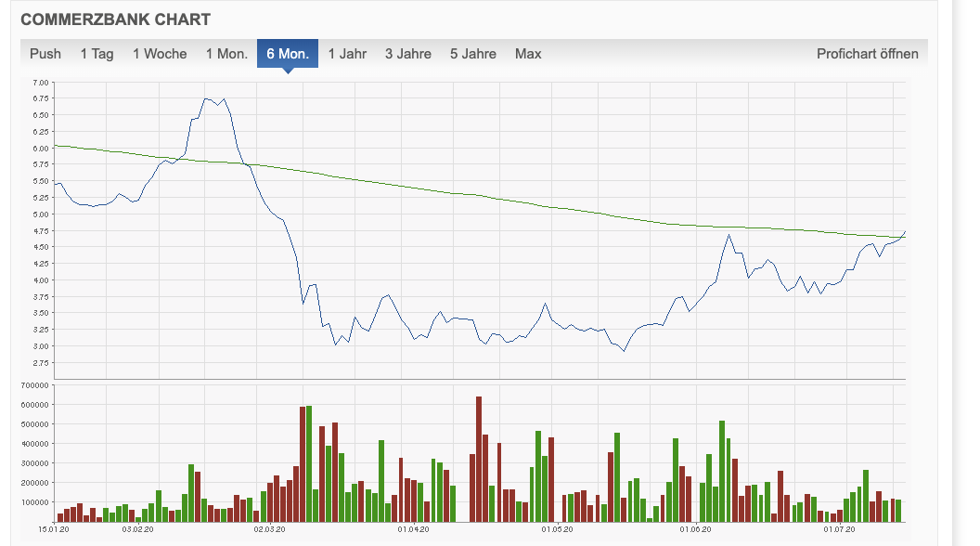Open the Profichart öffnen link

(x=868, y=54)
